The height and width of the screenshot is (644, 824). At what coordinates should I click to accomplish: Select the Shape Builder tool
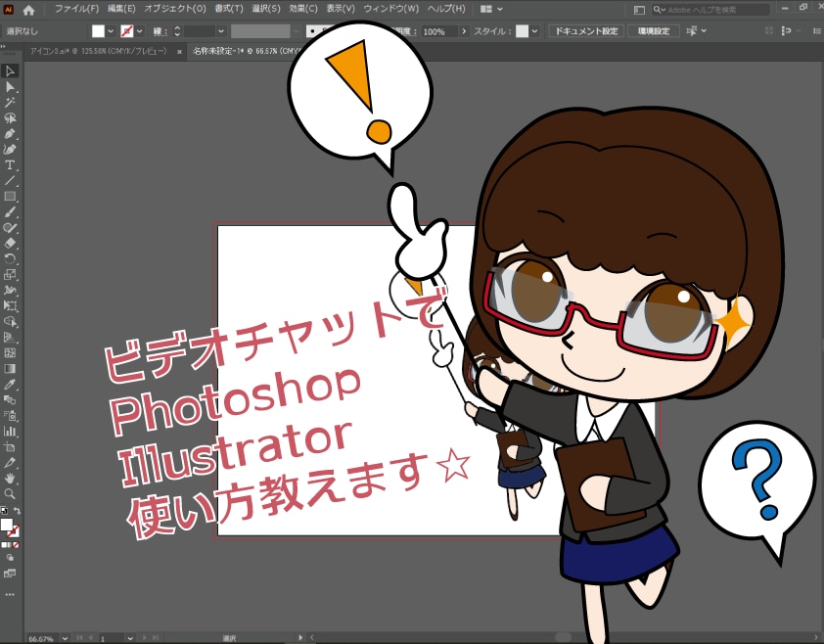click(x=10, y=322)
